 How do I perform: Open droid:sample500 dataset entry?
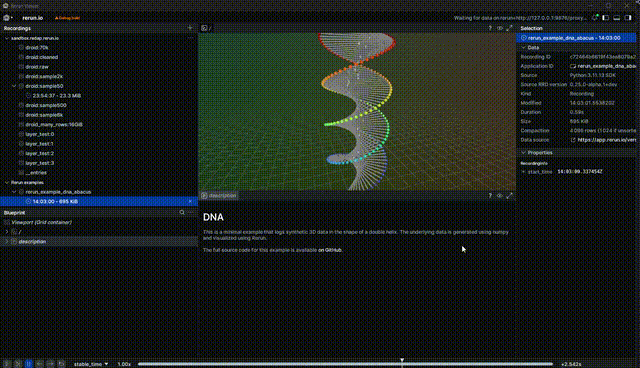pos(46,105)
